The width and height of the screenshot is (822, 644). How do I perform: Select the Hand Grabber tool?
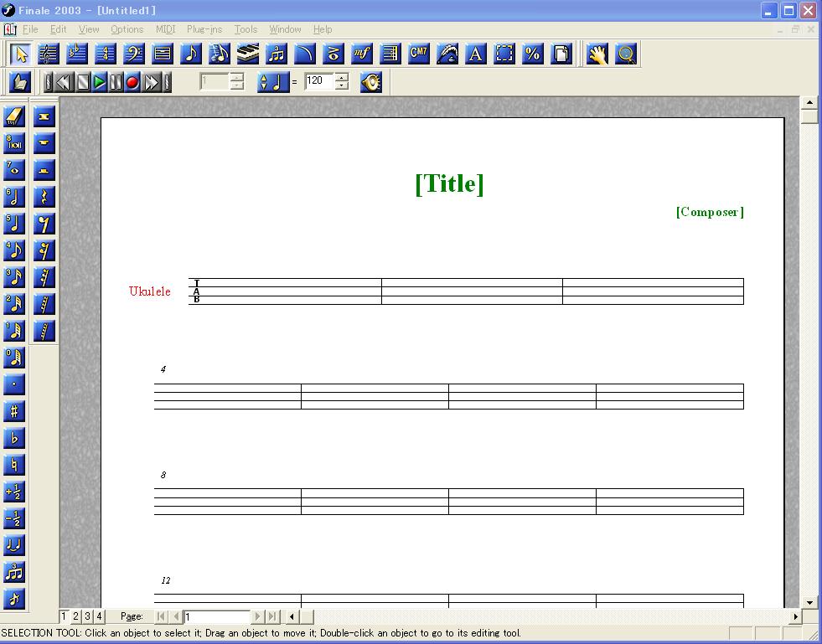point(597,54)
